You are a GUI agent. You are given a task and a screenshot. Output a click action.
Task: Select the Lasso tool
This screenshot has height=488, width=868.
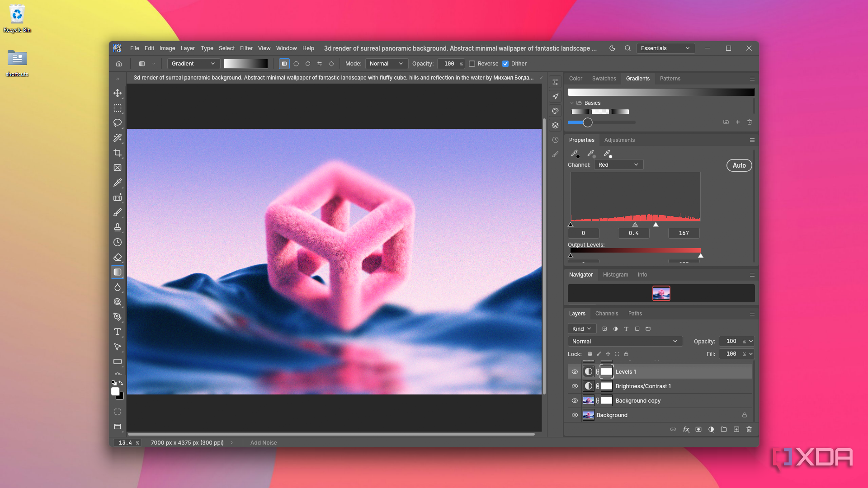118,123
